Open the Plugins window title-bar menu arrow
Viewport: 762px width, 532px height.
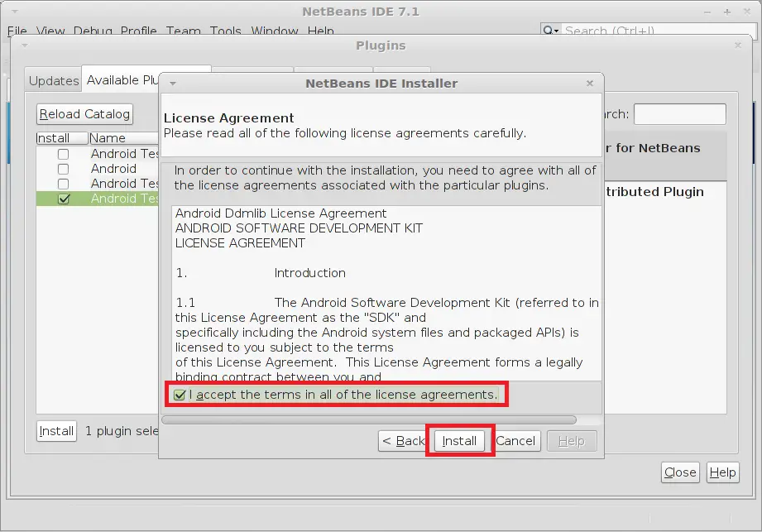coord(25,46)
